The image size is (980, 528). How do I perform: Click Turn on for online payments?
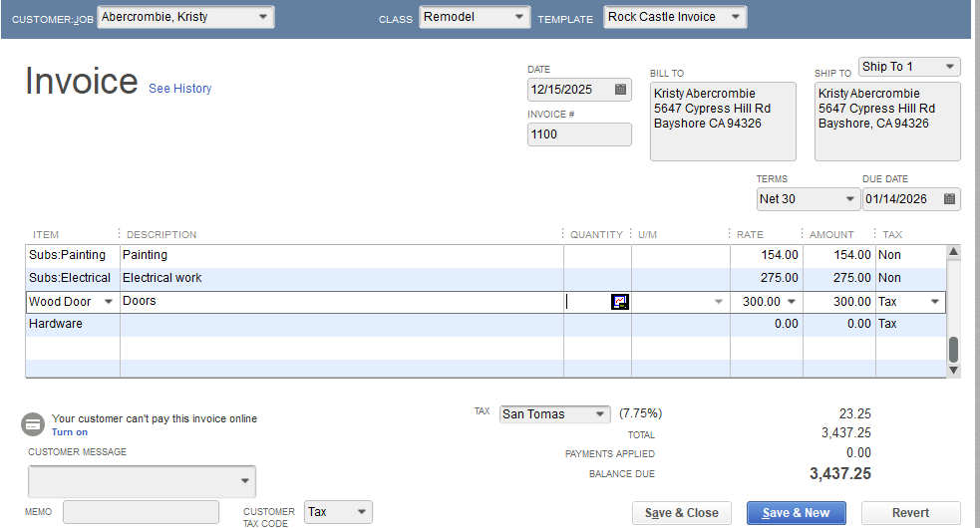pyautogui.click(x=70, y=431)
